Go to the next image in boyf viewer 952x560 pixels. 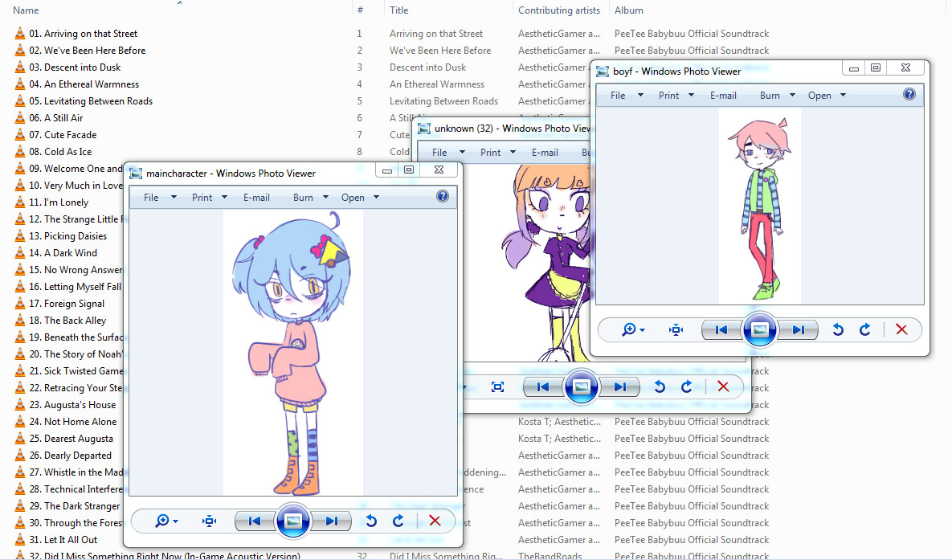(x=798, y=329)
